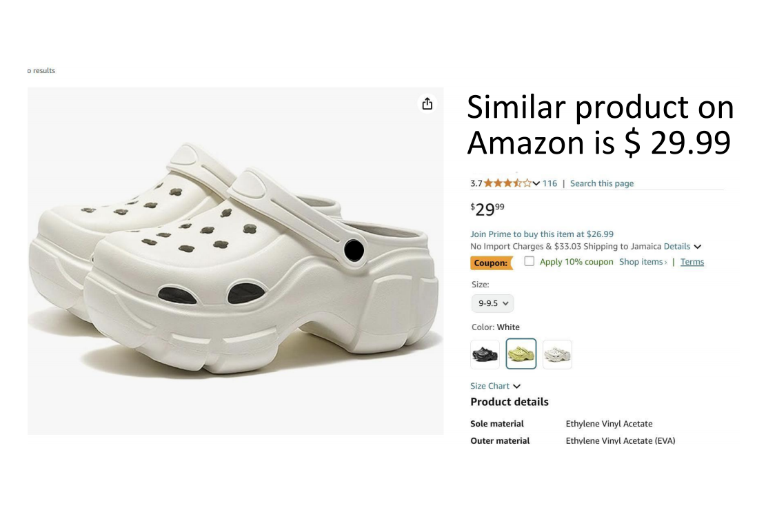Click the orange Coupon badge

pyautogui.click(x=490, y=263)
